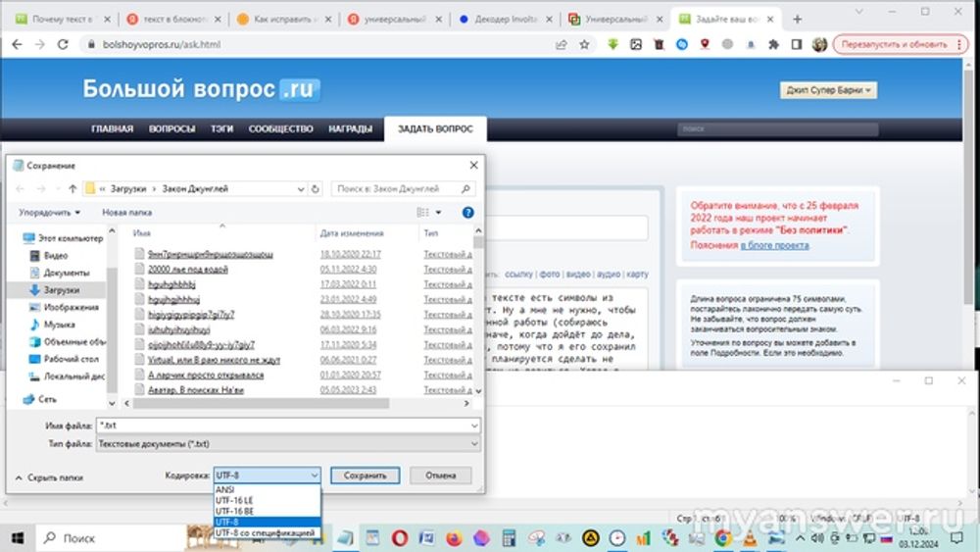The height and width of the screenshot is (552, 980).
Task: Pick UTF-8 со спецификацией encoding
Action: coord(266,532)
